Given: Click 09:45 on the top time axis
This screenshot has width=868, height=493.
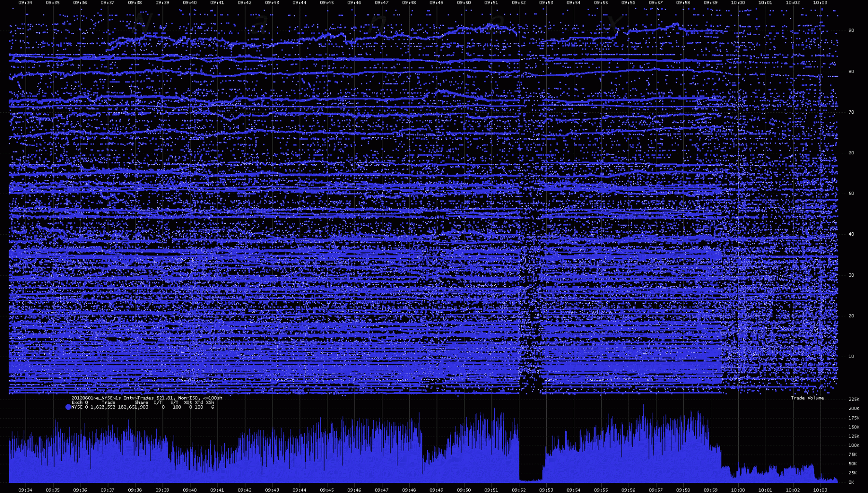Looking at the screenshot, I should click(x=327, y=3).
